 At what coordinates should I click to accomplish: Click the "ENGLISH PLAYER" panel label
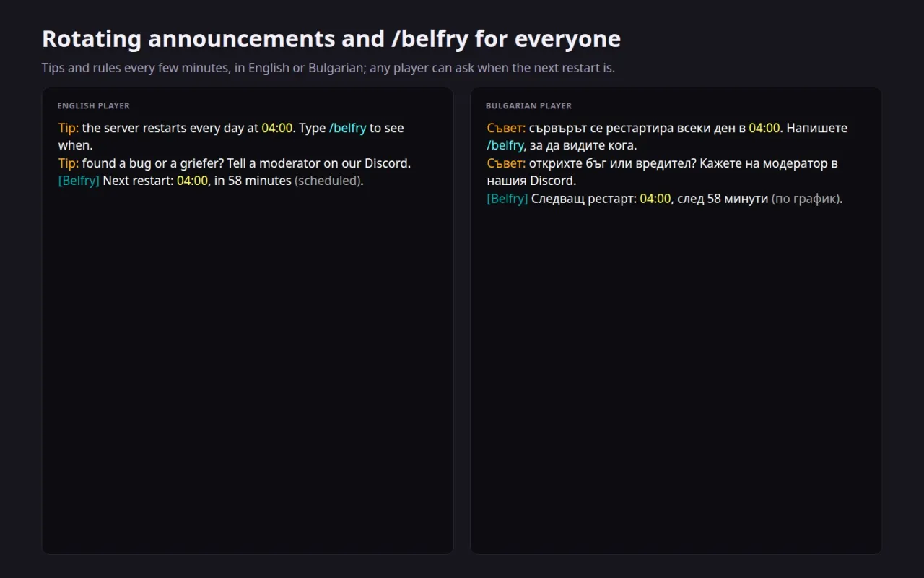pos(94,105)
